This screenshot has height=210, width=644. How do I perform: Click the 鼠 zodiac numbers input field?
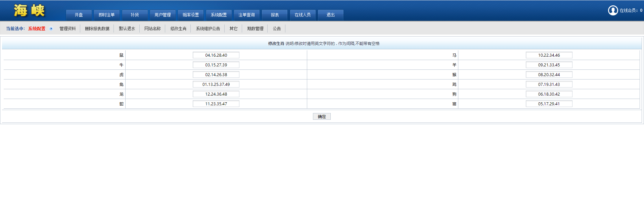(216, 55)
